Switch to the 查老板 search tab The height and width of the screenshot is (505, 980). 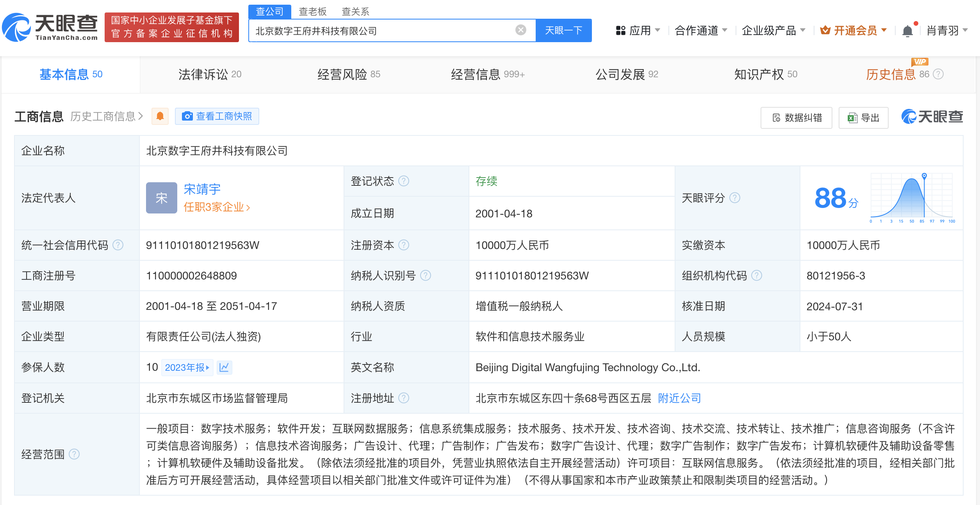312,12
